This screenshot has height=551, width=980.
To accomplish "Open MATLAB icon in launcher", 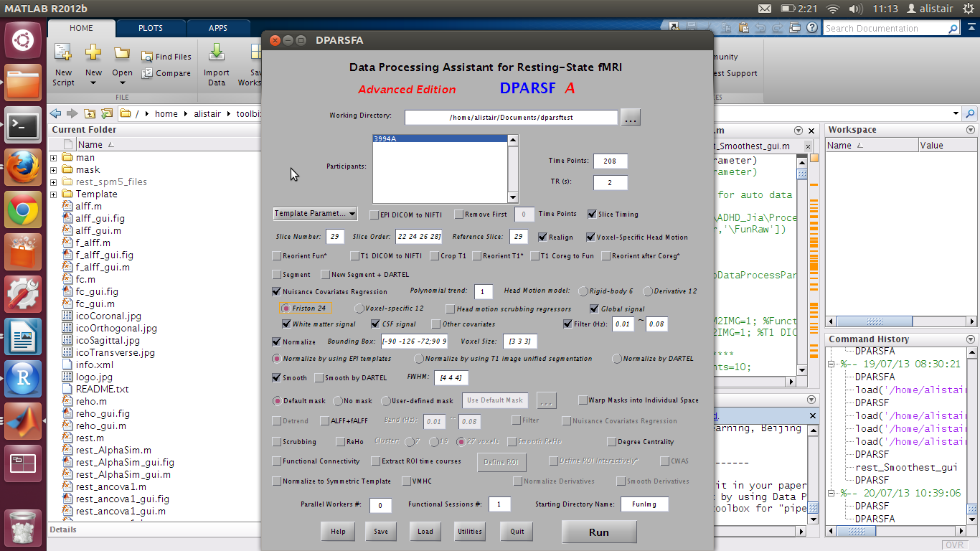I will click(23, 422).
